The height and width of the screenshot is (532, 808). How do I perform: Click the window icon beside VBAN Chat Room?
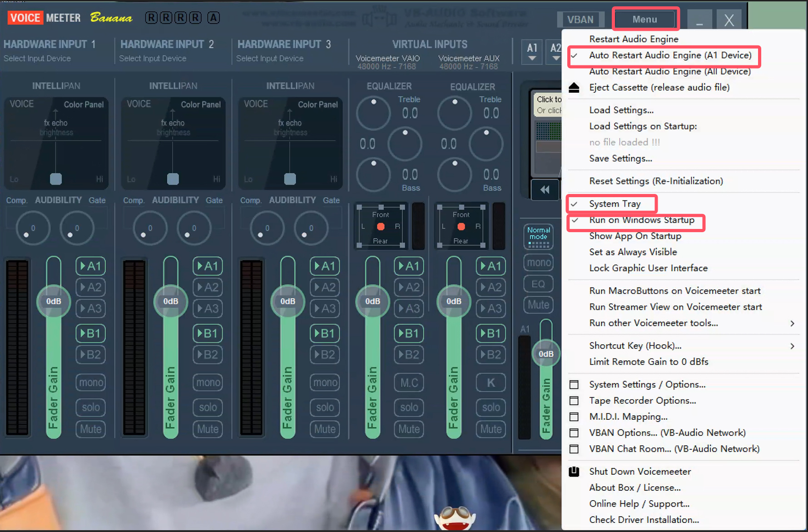tap(574, 449)
